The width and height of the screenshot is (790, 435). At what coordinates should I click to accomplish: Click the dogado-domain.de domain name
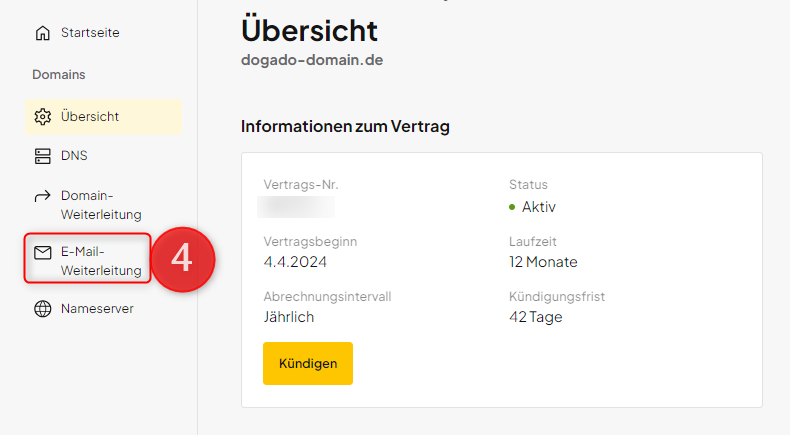pyautogui.click(x=312, y=60)
